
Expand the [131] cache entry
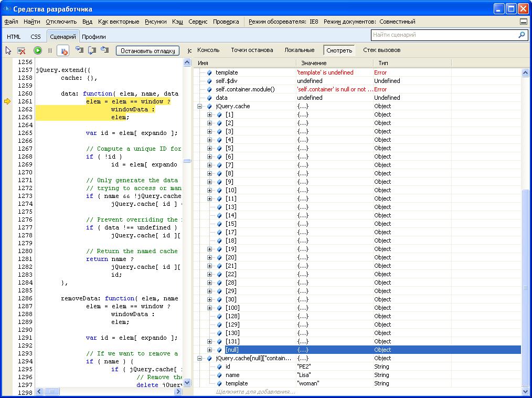click(x=209, y=341)
